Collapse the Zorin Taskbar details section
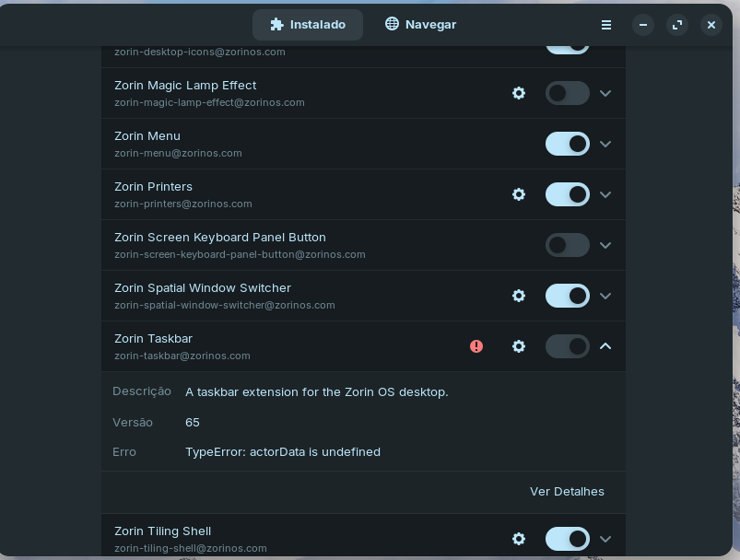 605,346
